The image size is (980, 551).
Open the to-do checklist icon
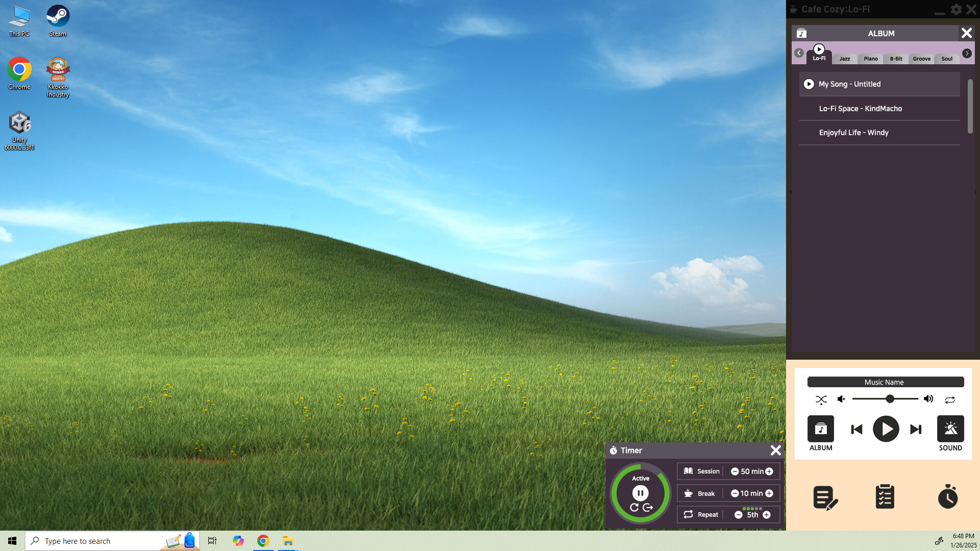click(x=885, y=496)
